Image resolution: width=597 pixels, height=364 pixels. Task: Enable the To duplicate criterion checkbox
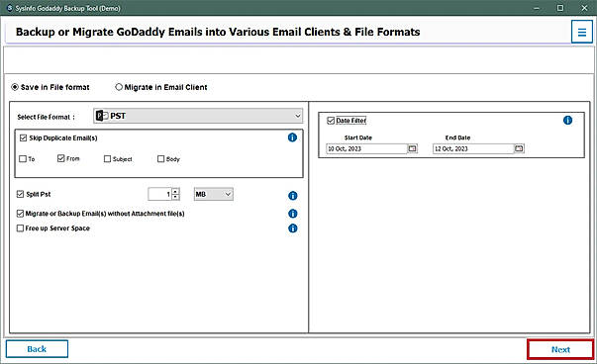pos(23,158)
